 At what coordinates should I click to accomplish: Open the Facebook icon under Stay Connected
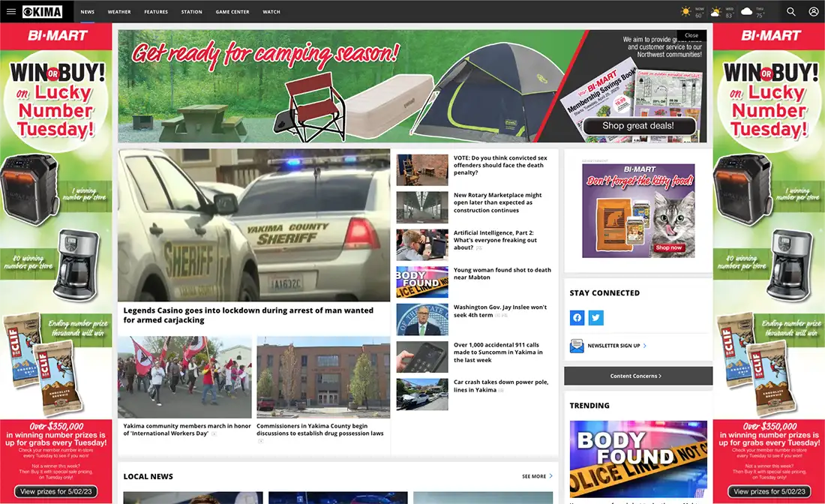(577, 317)
